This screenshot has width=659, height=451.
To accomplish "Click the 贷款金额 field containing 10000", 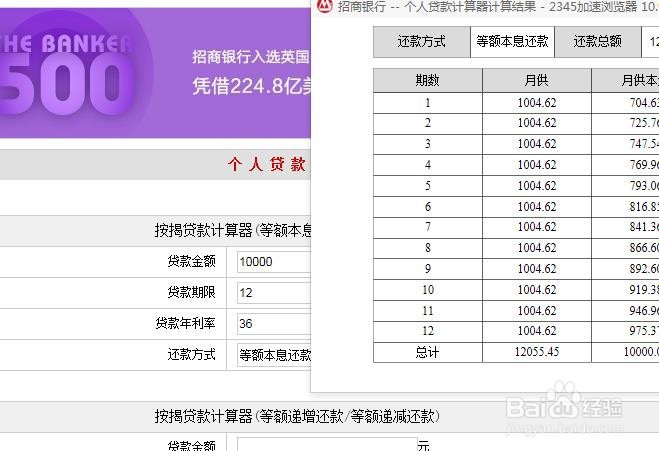I will [274, 262].
